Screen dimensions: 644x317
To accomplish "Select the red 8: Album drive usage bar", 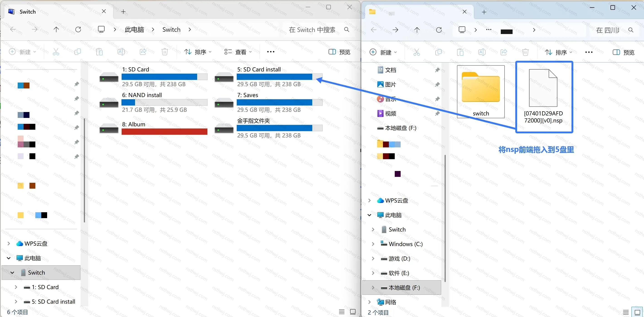I will 164,132.
